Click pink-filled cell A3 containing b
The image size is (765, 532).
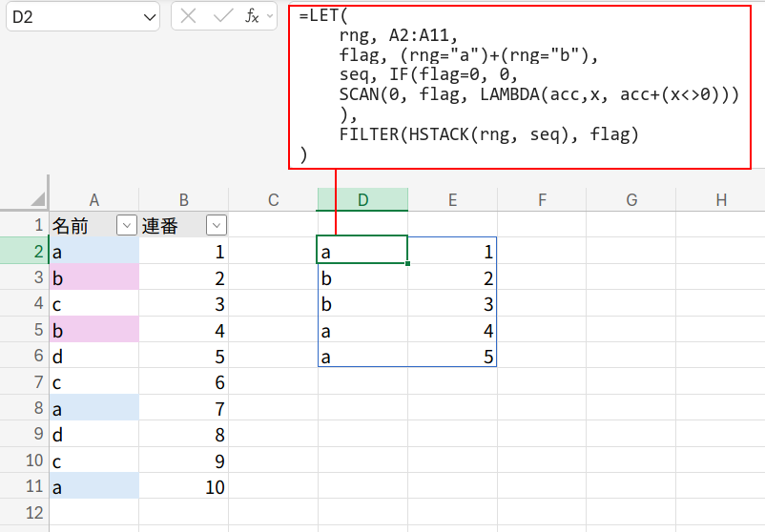[93, 278]
